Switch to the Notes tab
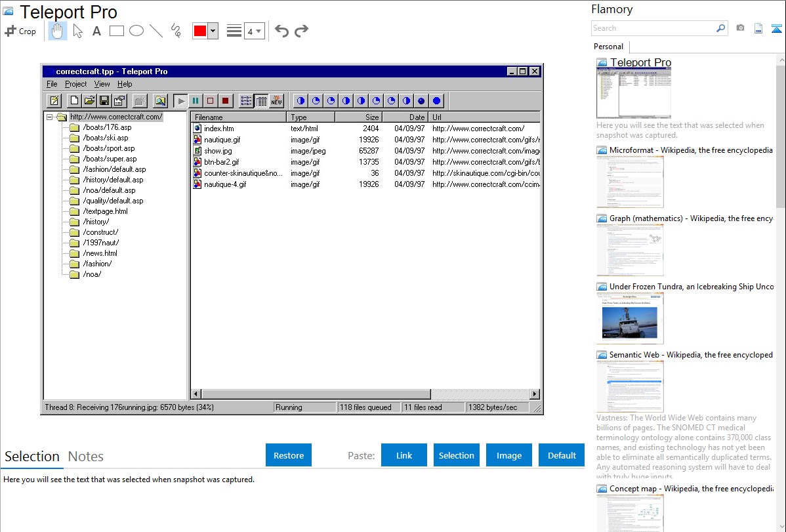Screen dimensions: 786x532 [86, 457]
